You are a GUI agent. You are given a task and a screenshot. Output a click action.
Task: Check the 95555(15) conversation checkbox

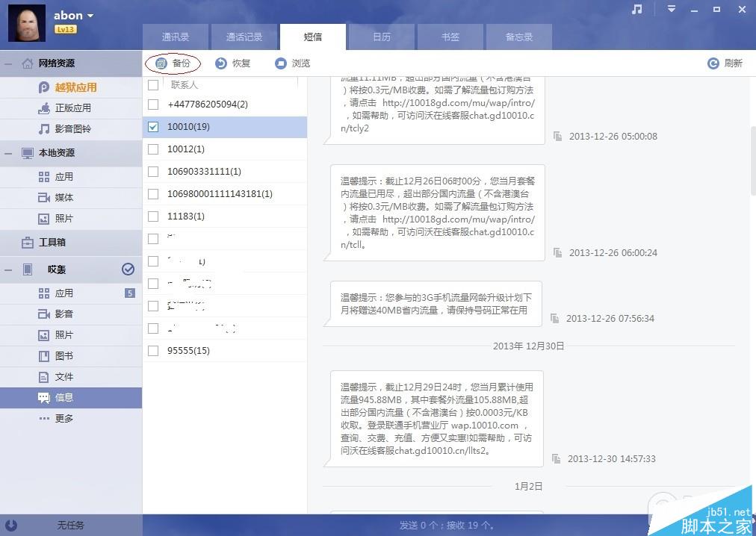153,350
